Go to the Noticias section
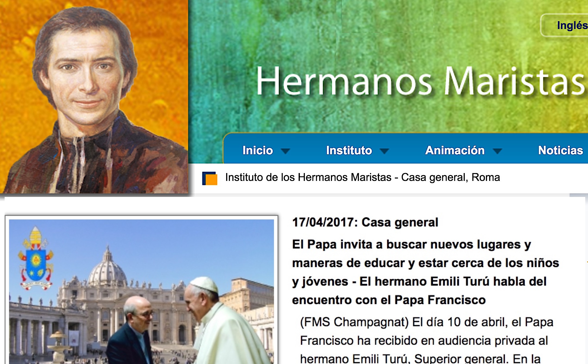The height and width of the screenshot is (364, 588). (561, 150)
